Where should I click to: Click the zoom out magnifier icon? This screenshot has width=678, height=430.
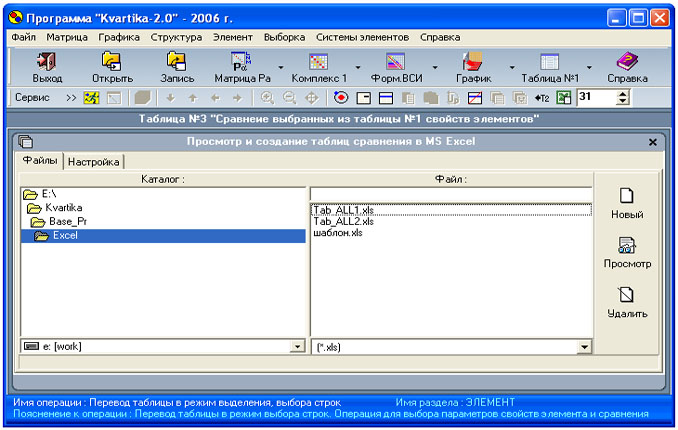(x=289, y=98)
